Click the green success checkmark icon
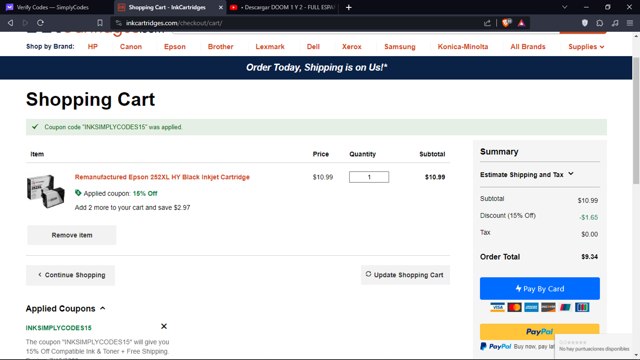Screen dimensions: 640x360 tap(35, 127)
